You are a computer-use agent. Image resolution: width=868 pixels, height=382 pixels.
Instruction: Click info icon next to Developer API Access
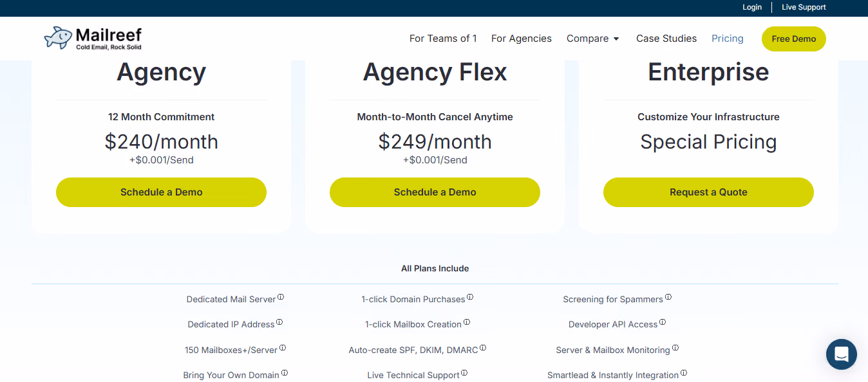point(663,322)
